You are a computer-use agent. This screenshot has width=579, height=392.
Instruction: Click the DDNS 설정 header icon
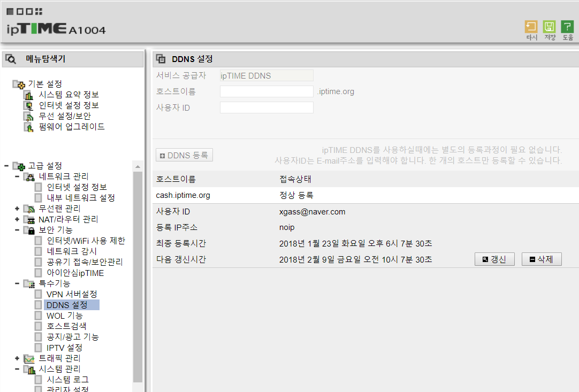pos(161,59)
